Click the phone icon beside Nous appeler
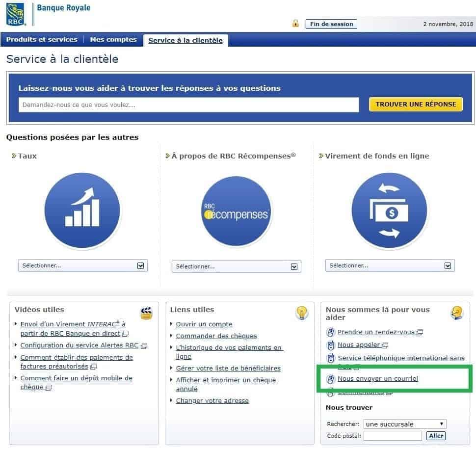Image resolution: width=476 pixels, height=449 pixels. pyautogui.click(x=331, y=345)
